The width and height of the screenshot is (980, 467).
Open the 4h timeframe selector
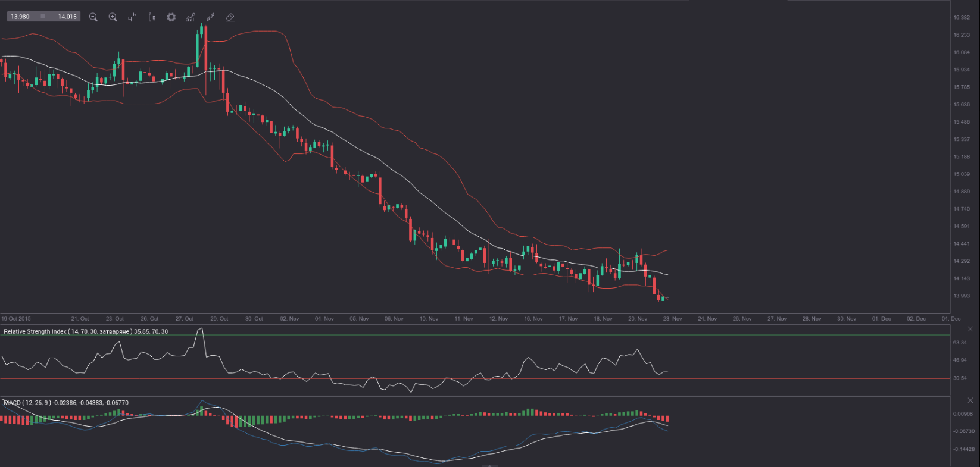point(132,17)
